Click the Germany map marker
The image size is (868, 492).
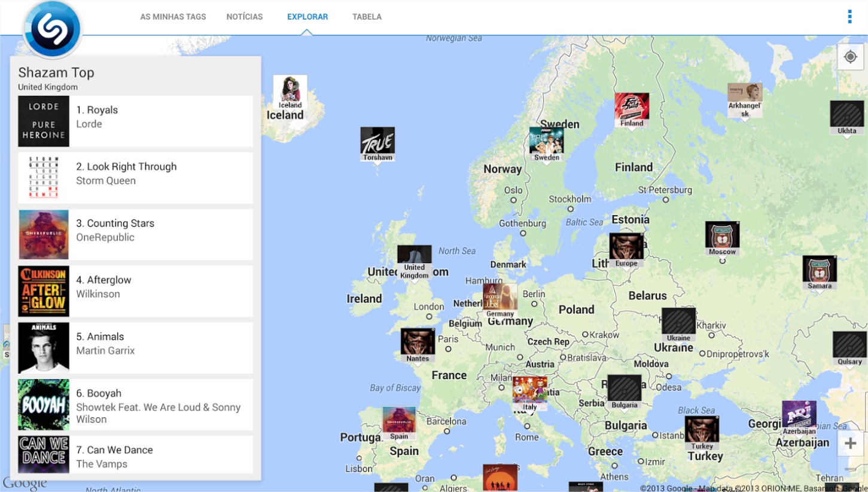[500, 300]
